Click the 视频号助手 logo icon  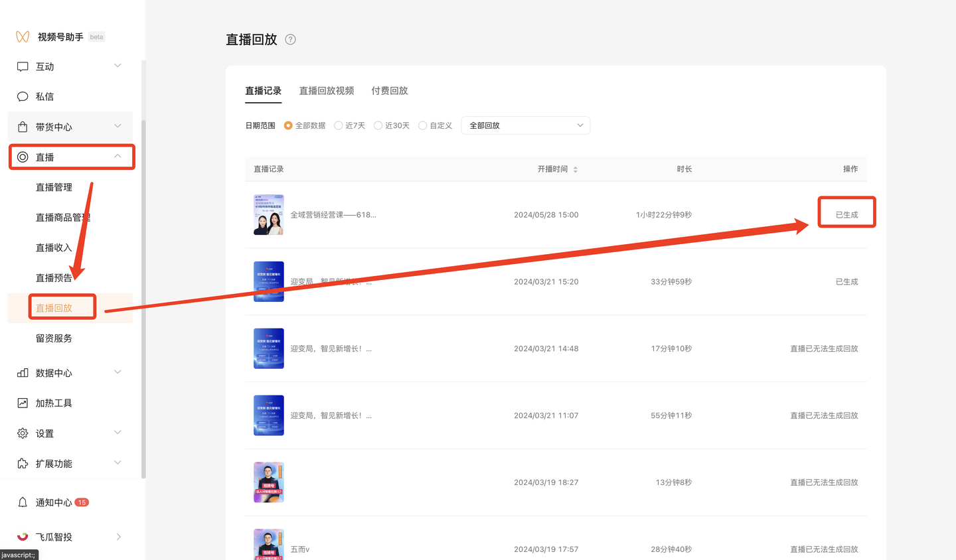coord(22,36)
